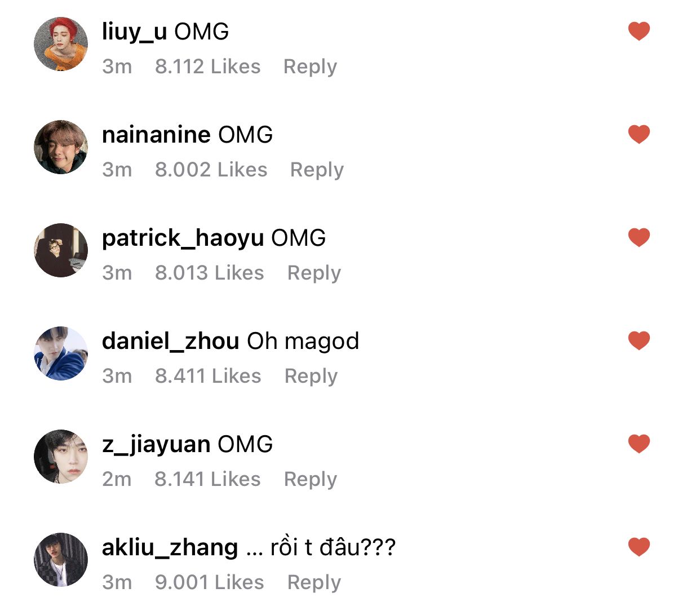Reply to akliu_zhang's comment
The image size is (700, 606).
tap(314, 583)
